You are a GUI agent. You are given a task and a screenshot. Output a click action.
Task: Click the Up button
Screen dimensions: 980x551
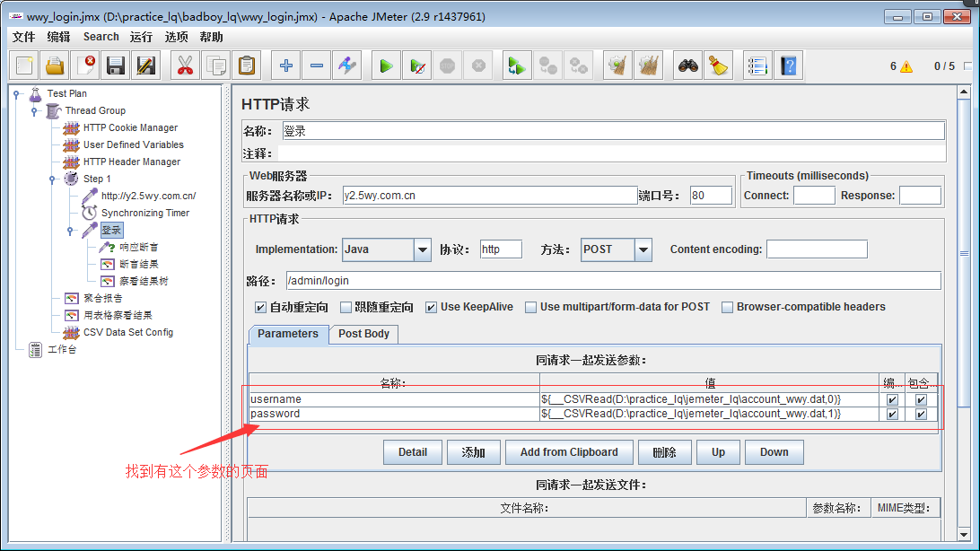click(x=718, y=452)
